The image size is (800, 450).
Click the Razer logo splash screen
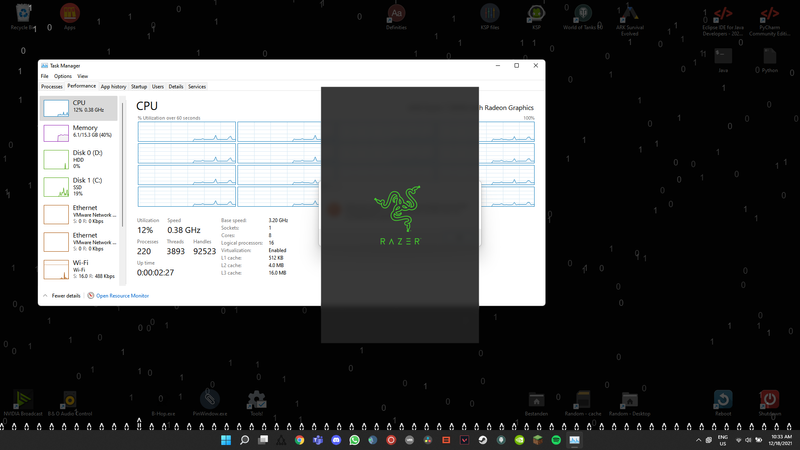pos(400,215)
